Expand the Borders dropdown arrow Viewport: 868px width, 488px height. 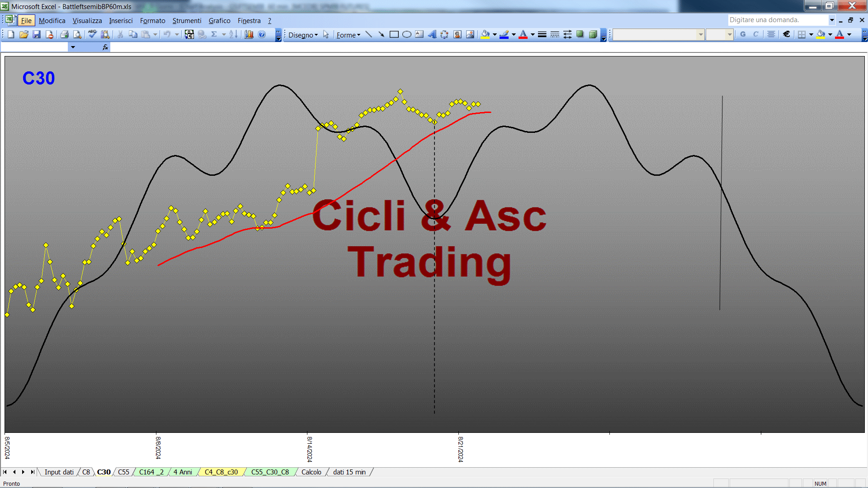coord(811,34)
